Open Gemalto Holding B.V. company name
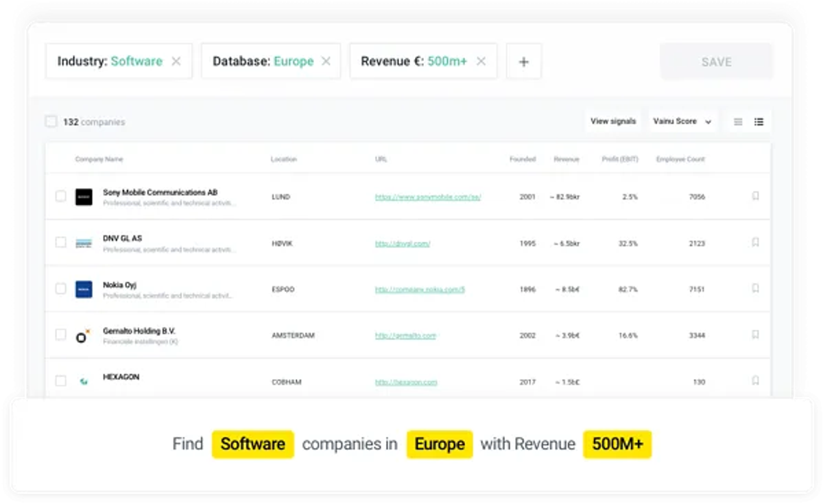This screenshot has height=504, width=823. tap(139, 331)
